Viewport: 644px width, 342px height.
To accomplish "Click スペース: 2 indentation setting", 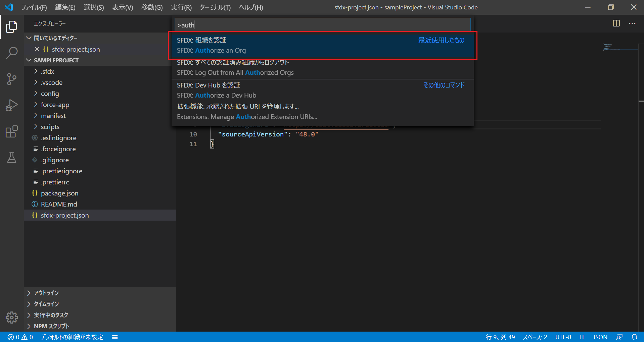I will click(535, 337).
